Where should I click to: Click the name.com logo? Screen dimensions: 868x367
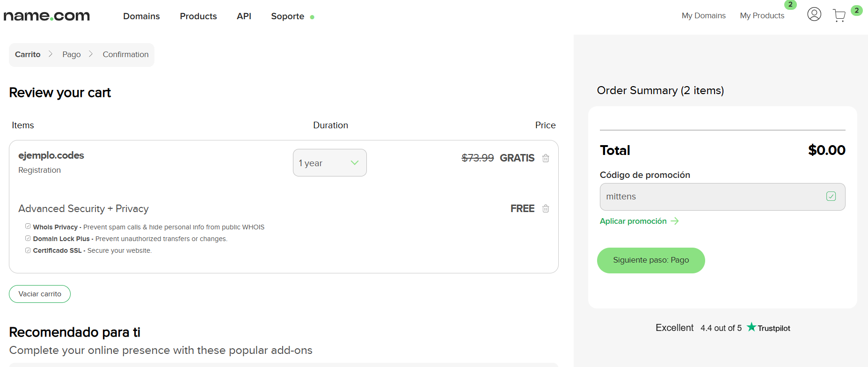pyautogui.click(x=47, y=16)
